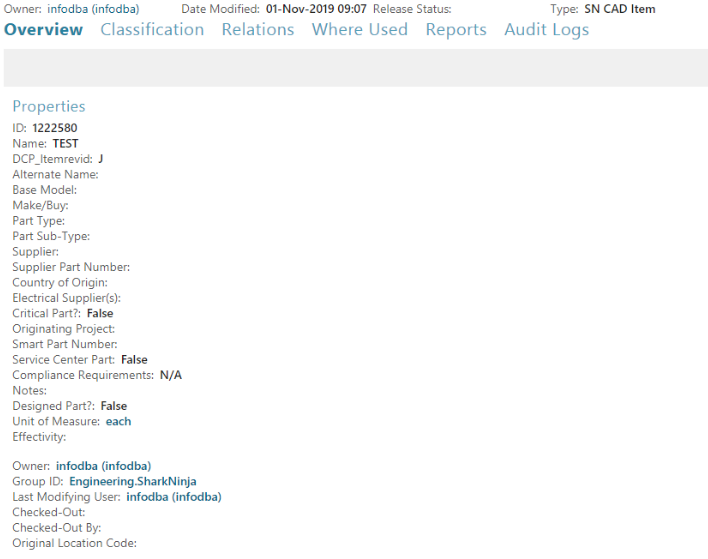708x559 pixels.
Task: Click the ID value 1222580
Action: [55, 128]
